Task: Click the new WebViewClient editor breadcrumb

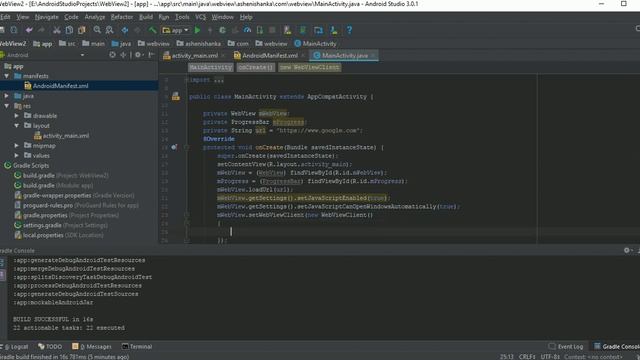Action: (x=310, y=67)
